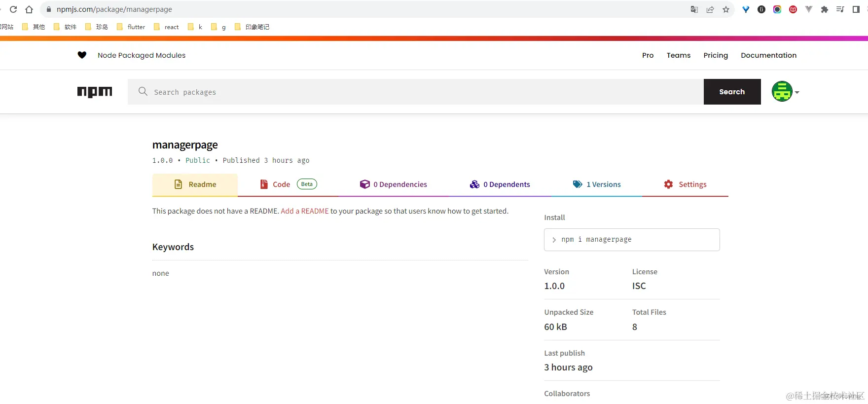Open the Teams link in header

click(678, 55)
